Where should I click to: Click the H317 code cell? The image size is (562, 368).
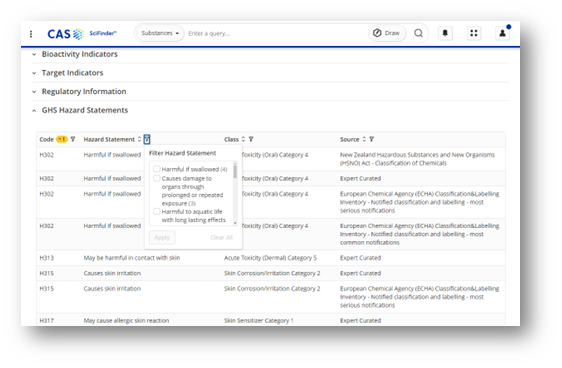click(x=47, y=320)
